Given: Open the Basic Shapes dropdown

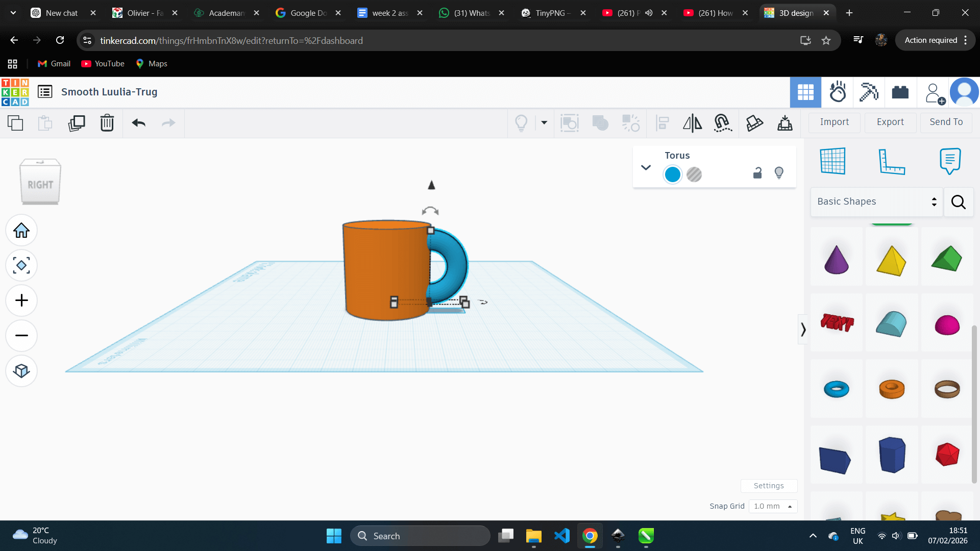Looking at the screenshot, I should click(x=876, y=202).
